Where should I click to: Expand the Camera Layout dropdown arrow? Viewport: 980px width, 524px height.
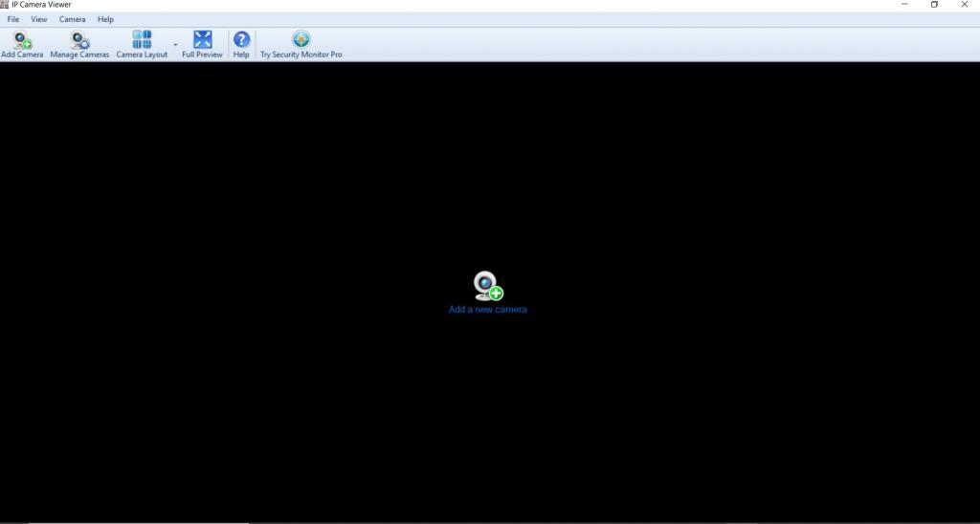click(x=175, y=45)
